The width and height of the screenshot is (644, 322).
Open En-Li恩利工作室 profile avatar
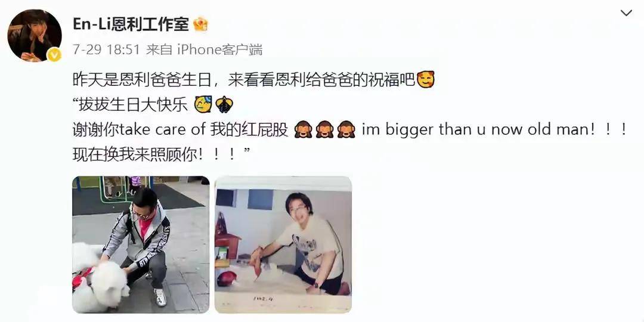click(x=35, y=35)
